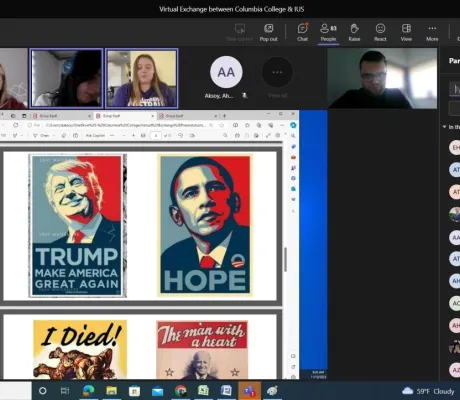Screen dimensions: 460x400
Task: Open Microsoft Store from the taskbar
Action: click(x=134, y=391)
